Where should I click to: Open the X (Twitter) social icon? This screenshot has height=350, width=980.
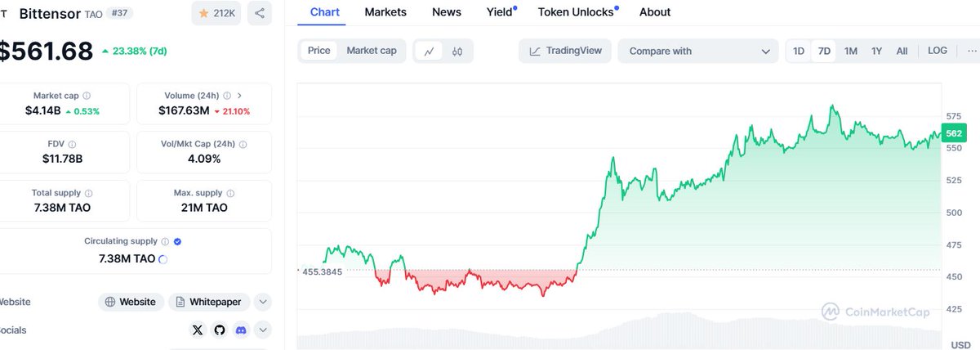pyautogui.click(x=198, y=330)
